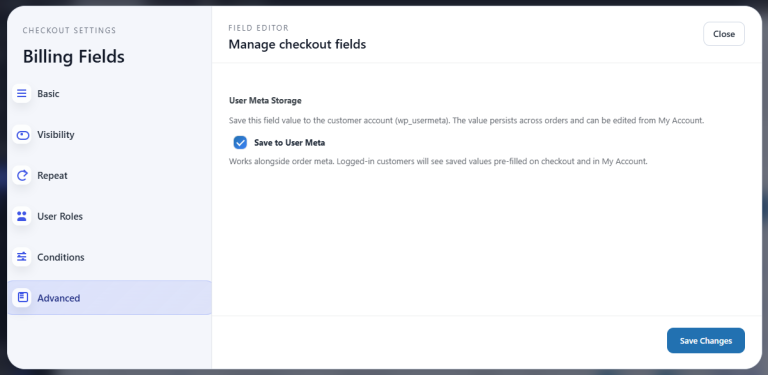The width and height of the screenshot is (768, 375).
Task: Click the Save to User Meta label
Action: 289,143
